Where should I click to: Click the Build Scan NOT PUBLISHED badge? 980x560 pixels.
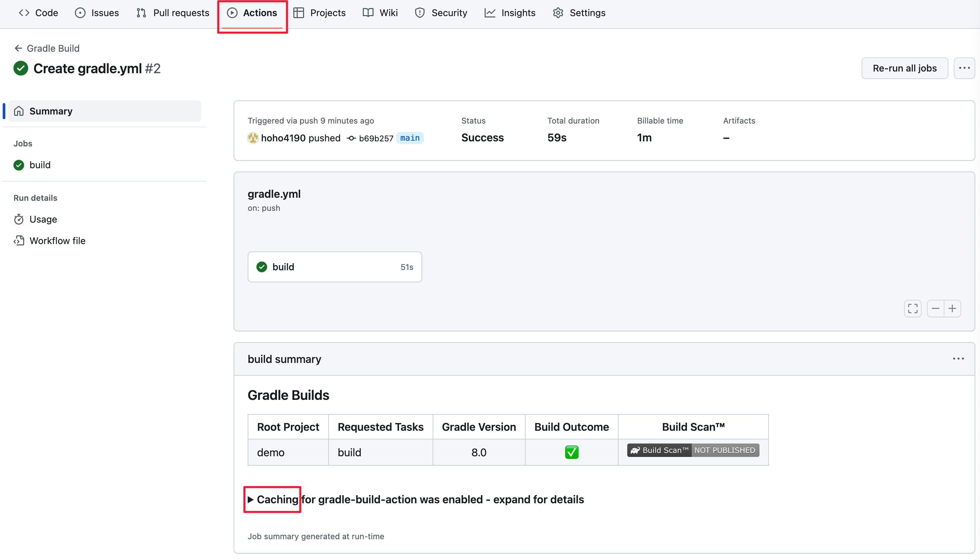pyautogui.click(x=693, y=450)
